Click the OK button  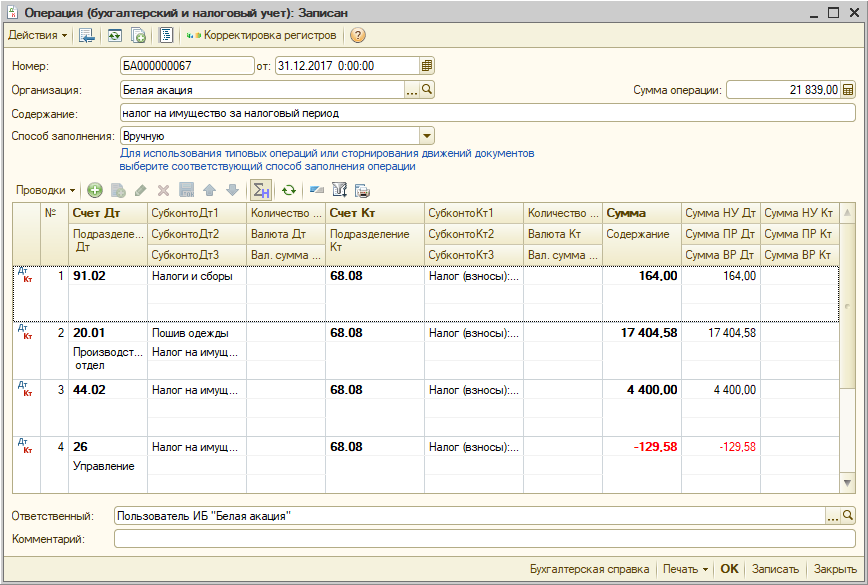[x=729, y=570]
